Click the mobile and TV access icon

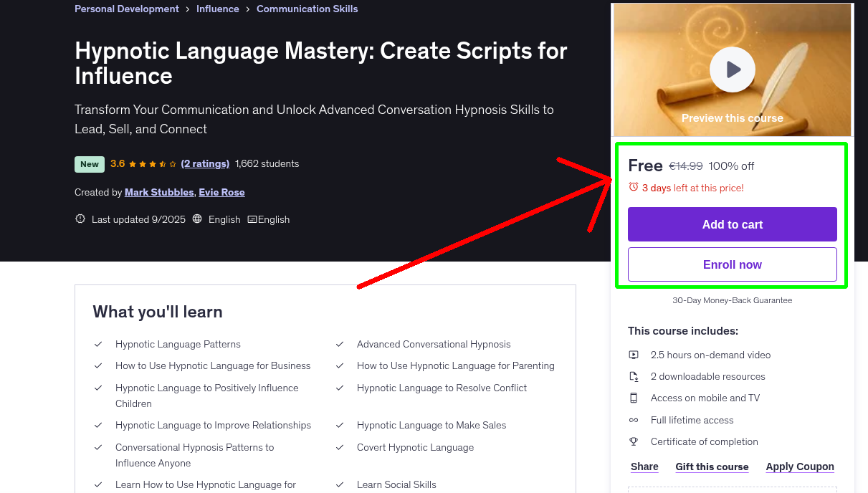(634, 398)
